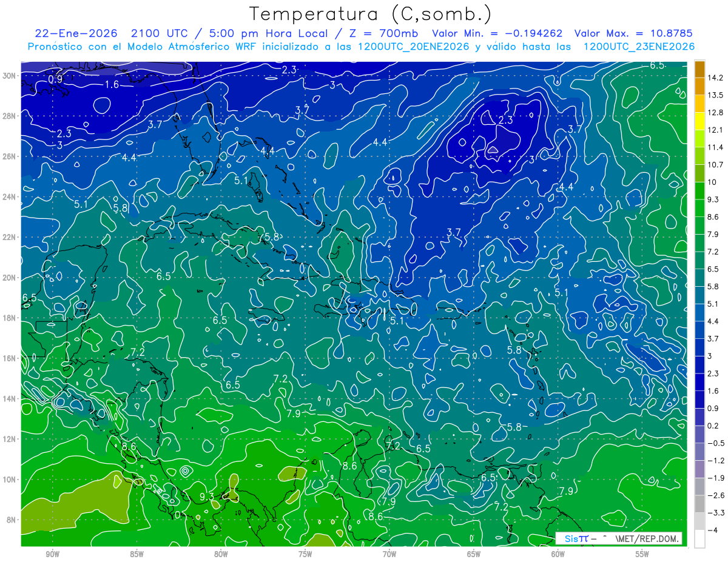Click the '75W' longitude axis label
Screen dimensions: 728x562
point(305,554)
